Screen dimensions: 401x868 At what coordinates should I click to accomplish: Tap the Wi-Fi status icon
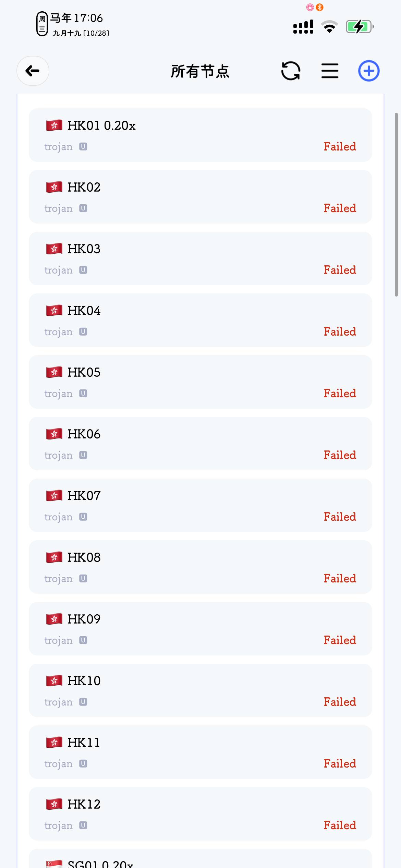pos(329,27)
